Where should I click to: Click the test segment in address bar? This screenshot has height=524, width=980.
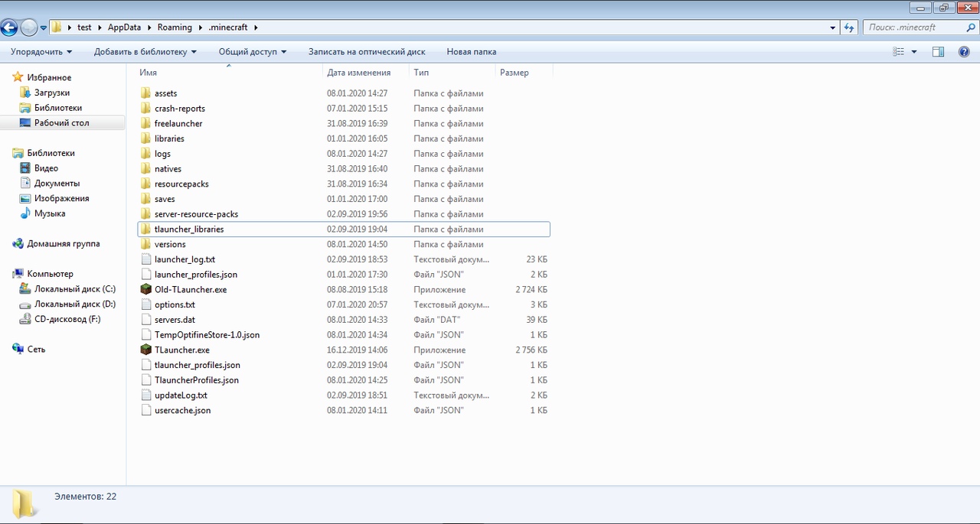(x=84, y=28)
